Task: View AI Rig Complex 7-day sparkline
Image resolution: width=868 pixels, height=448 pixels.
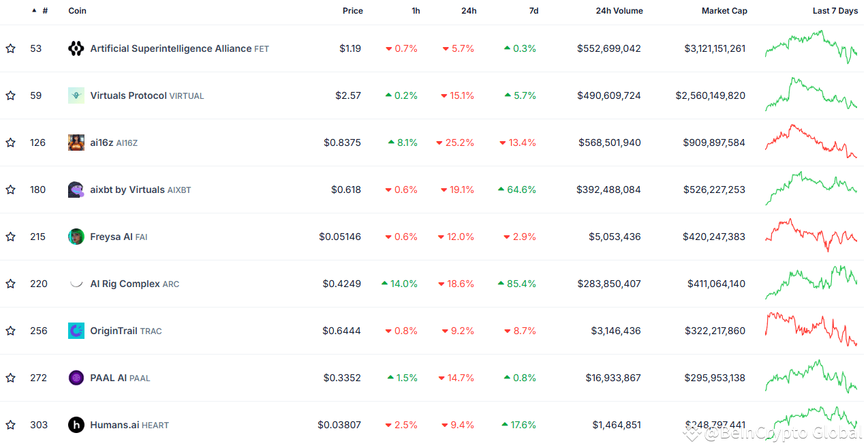Action: pos(811,282)
